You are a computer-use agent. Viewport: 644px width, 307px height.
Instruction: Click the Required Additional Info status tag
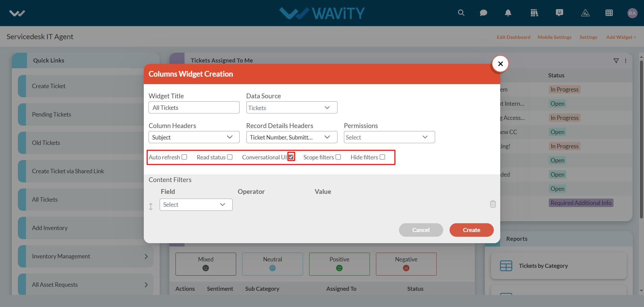click(581, 203)
